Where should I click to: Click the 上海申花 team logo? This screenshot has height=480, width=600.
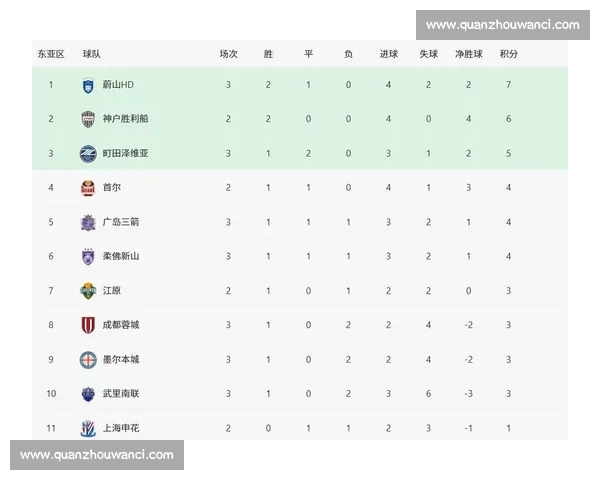pos(88,428)
